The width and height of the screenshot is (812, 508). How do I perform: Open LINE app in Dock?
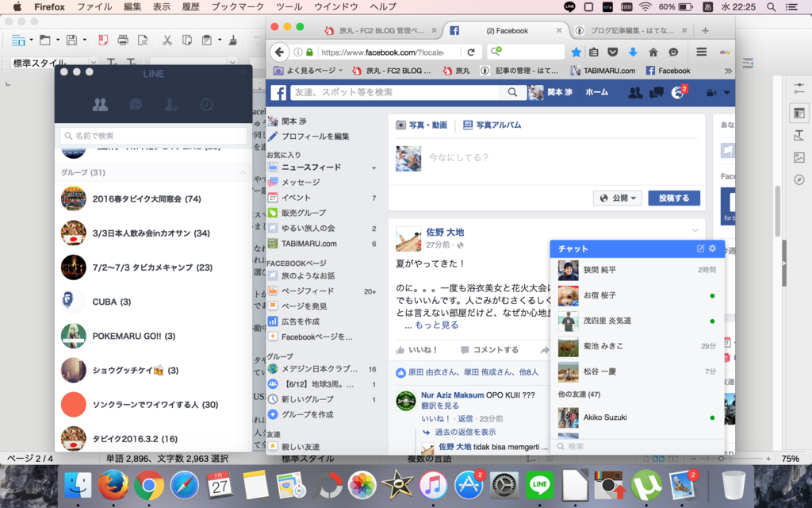539,485
